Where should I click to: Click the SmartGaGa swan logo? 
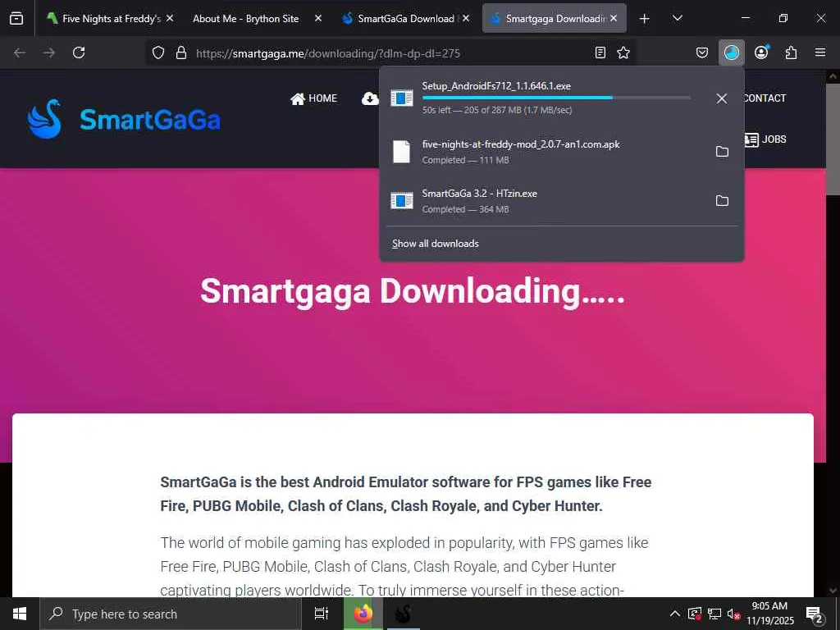point(44,119)
